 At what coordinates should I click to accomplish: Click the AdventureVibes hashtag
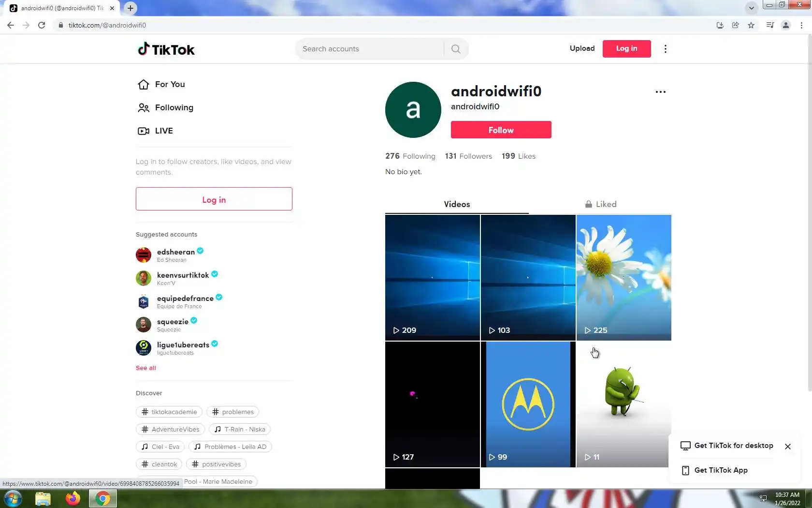click(170, 429)
